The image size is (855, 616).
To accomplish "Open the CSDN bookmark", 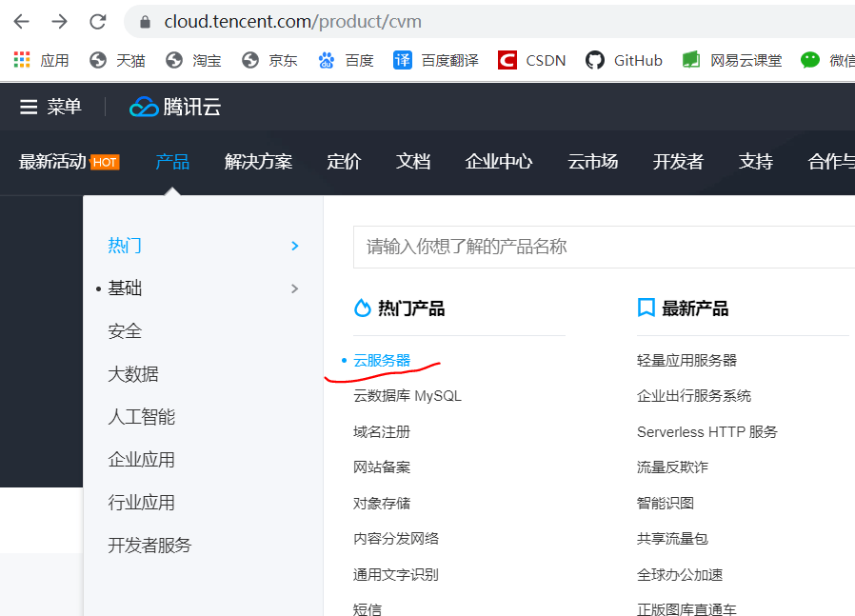I will [531, 60].
